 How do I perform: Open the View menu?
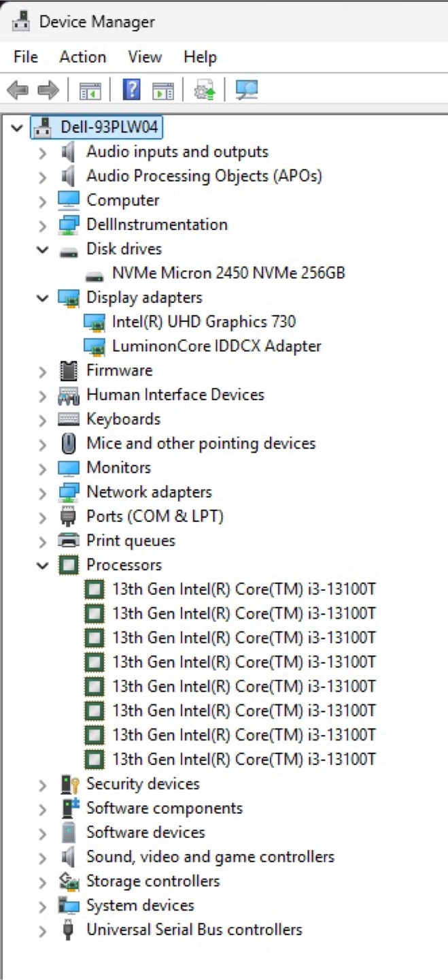coord(145,57)
